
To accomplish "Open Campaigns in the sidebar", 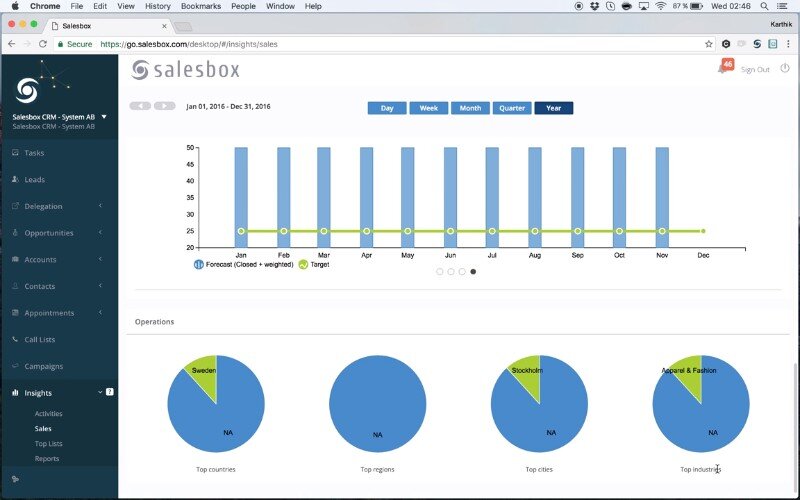I will coord(43,366).
